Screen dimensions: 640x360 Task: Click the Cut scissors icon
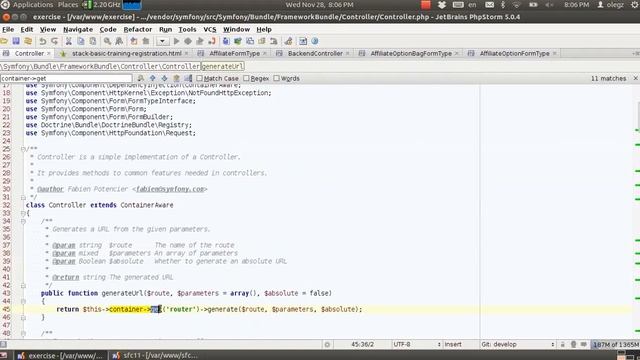tap(69, 41)
